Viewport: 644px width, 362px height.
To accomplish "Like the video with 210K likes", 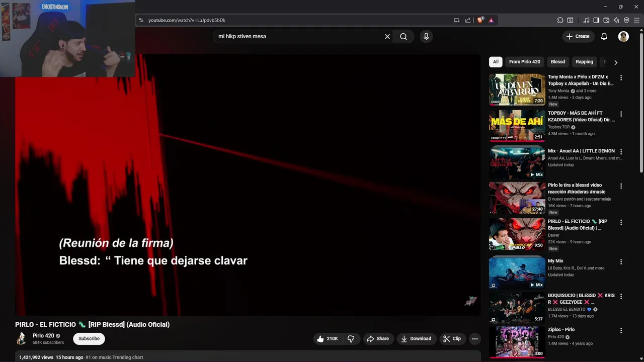I will [327, 338].
